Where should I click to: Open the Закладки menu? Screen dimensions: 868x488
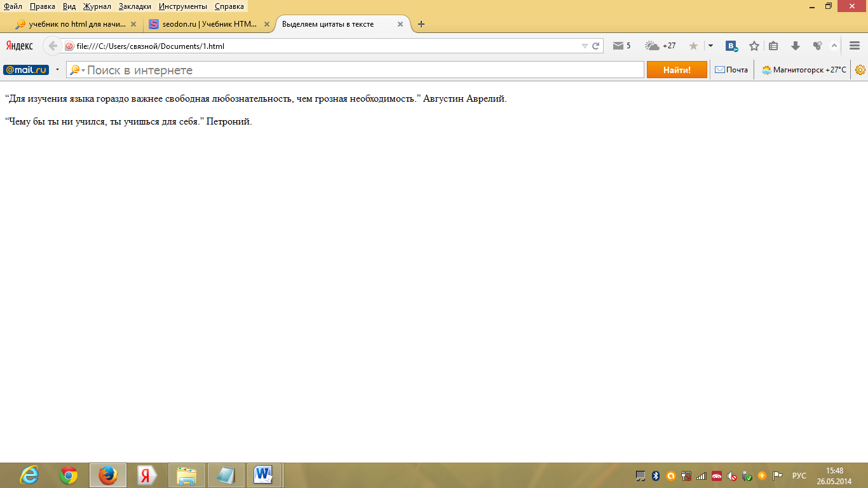135,6
